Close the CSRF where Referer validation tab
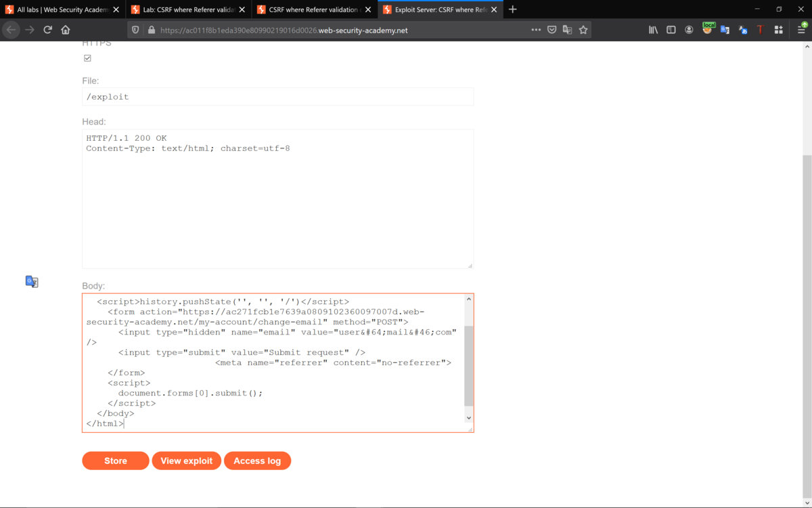 click(368, 10)
